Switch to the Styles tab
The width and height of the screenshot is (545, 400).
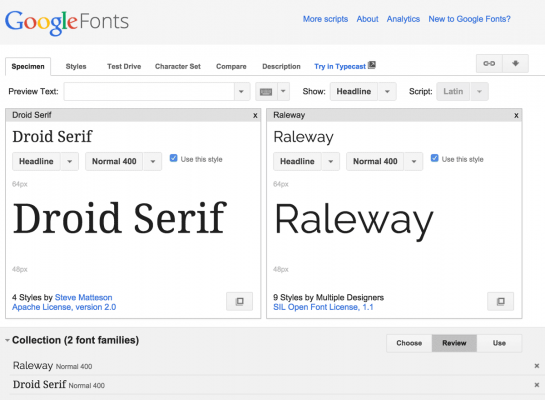point(76,66)
